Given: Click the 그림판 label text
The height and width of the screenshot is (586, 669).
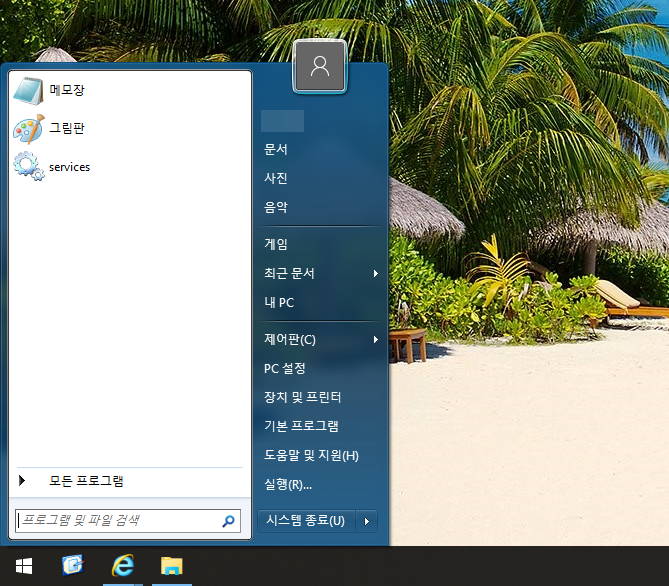Looking at the screenshot, I should (67, 128).
